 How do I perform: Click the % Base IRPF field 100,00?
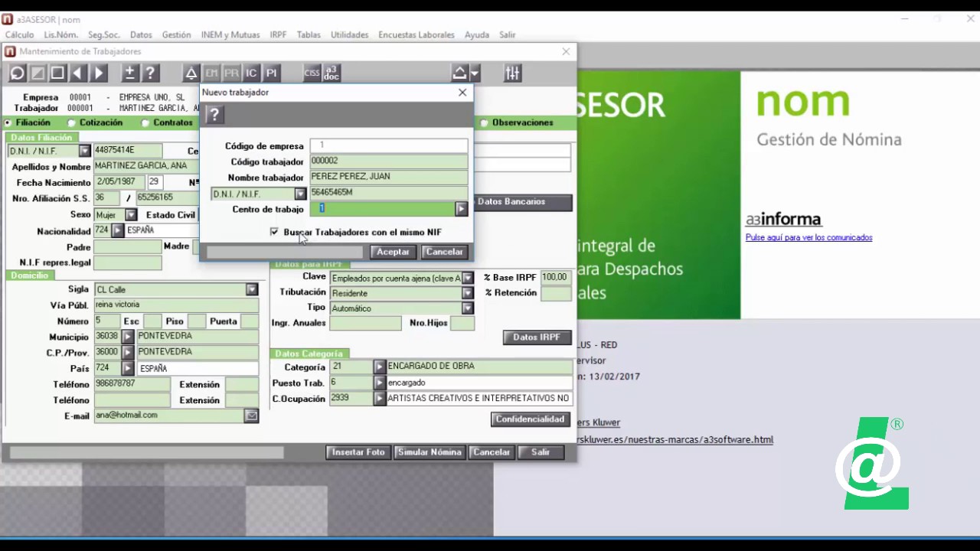point(556,278)
